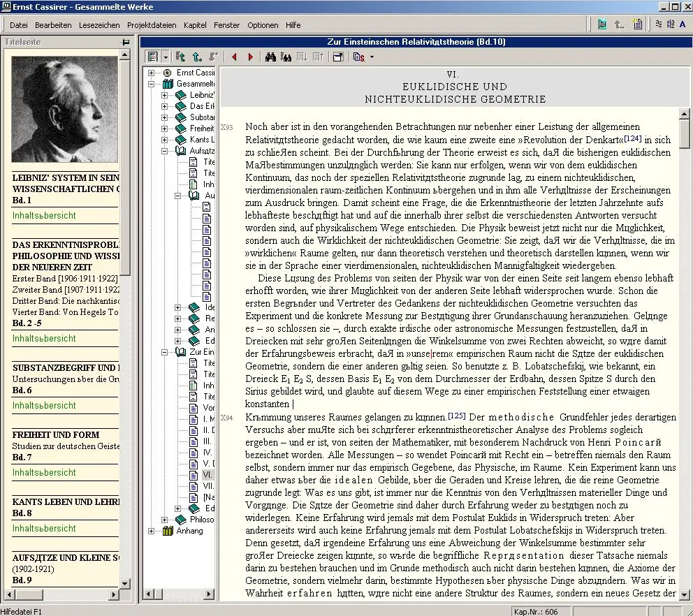Screen dimensions: 693x616
Task: Click the book icon beside Substan
Action: coord(180,117)
